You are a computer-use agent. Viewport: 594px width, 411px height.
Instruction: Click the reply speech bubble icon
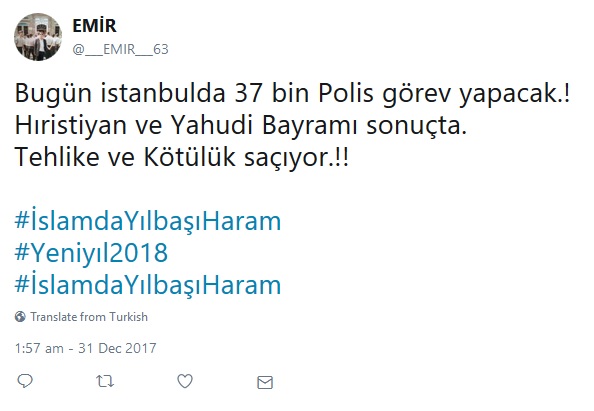[25, 381]
